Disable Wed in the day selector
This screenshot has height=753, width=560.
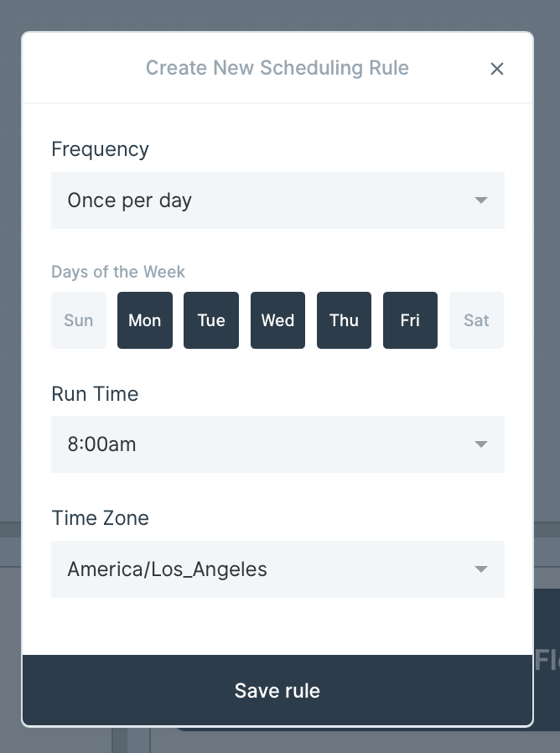277,320
